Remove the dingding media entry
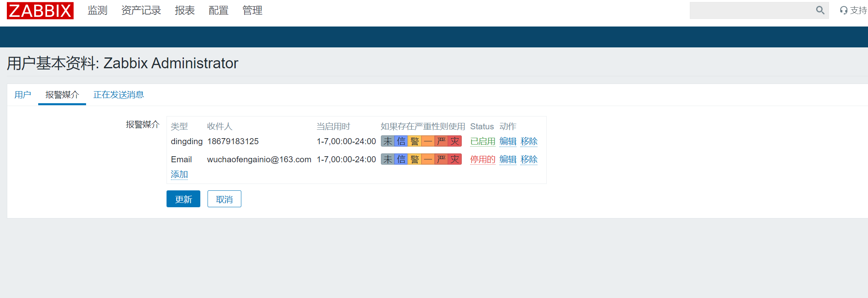This screenshot has width=868, height=298. [529, 141]
